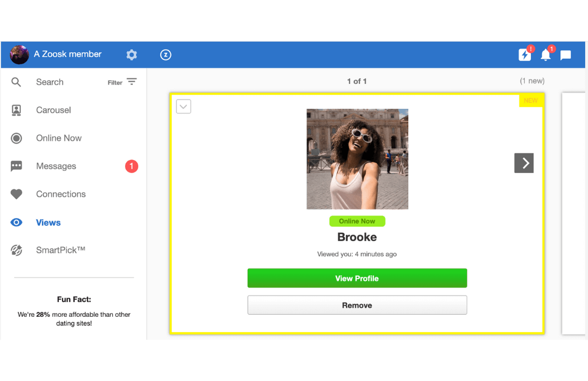
Task: Expand the dropdown chevron on Brooke's card
Action: click(x=183, y=107)
